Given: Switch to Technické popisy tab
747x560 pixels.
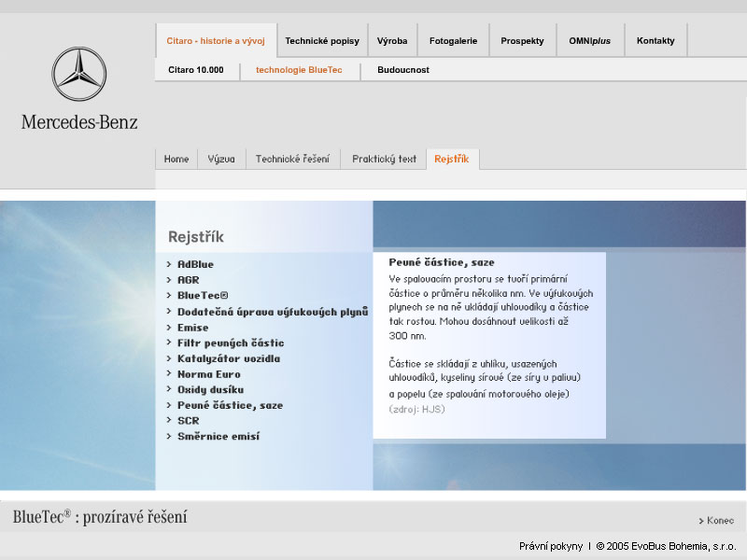Looking at the screenshot, I should (x=322, y=41).
